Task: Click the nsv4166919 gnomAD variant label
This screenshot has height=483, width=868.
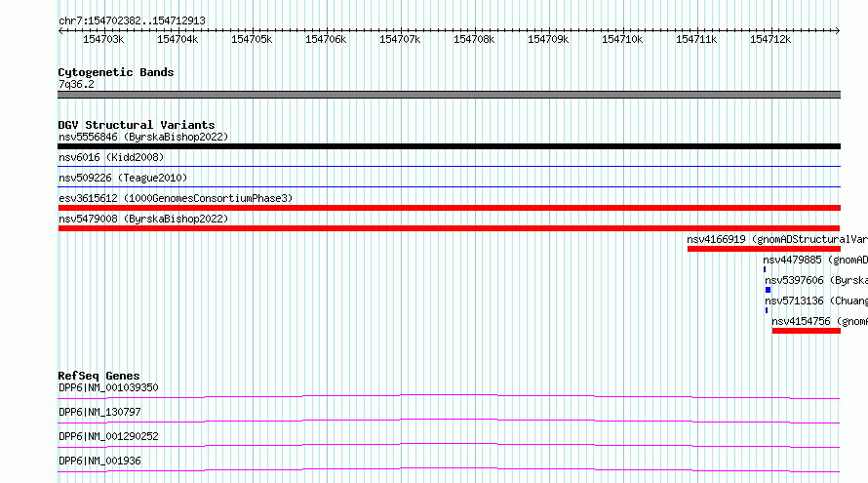Action: [777, 239]
